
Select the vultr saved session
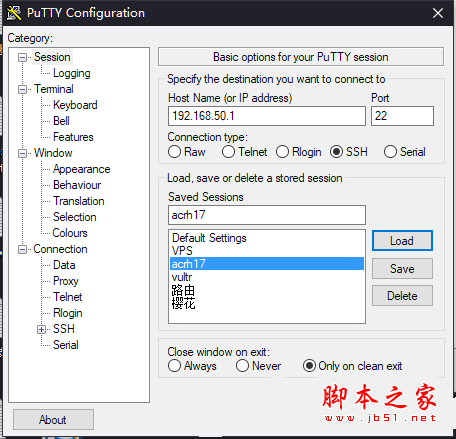point(267,277)
